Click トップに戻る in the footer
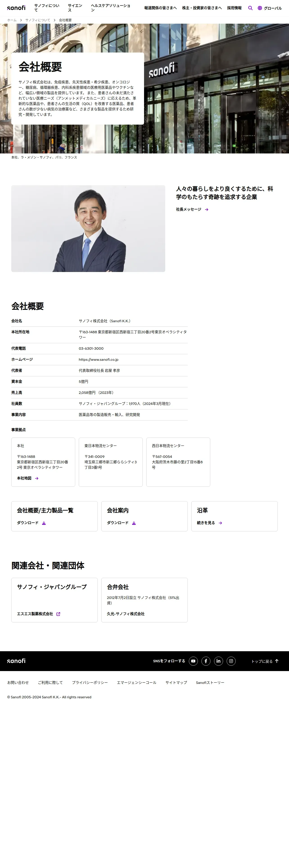Screen dimensions: 289x868 pos(262,661)
